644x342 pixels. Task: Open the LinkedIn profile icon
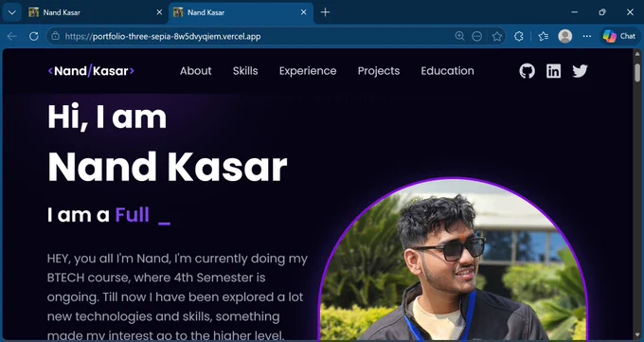[x=553, y=71]
